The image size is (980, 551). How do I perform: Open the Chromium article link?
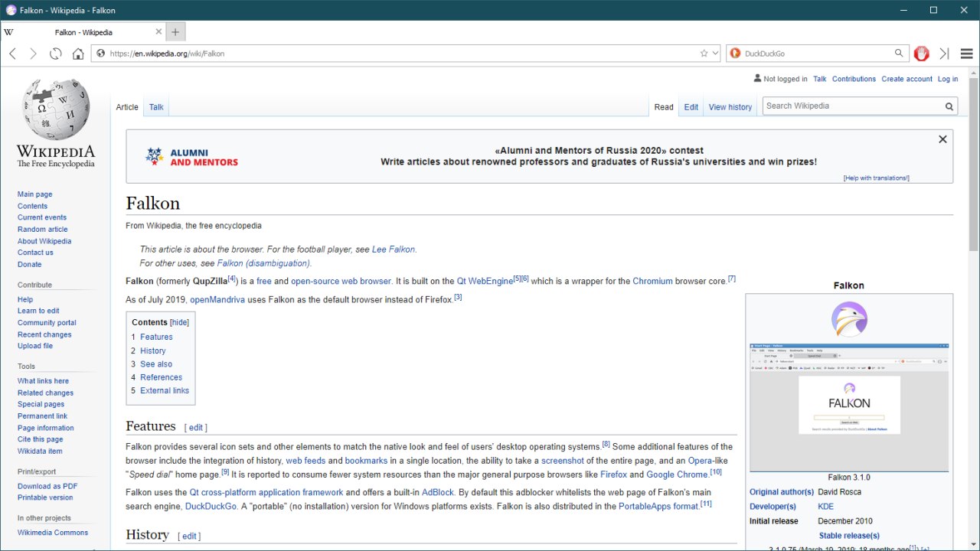(x=653, y=282)
